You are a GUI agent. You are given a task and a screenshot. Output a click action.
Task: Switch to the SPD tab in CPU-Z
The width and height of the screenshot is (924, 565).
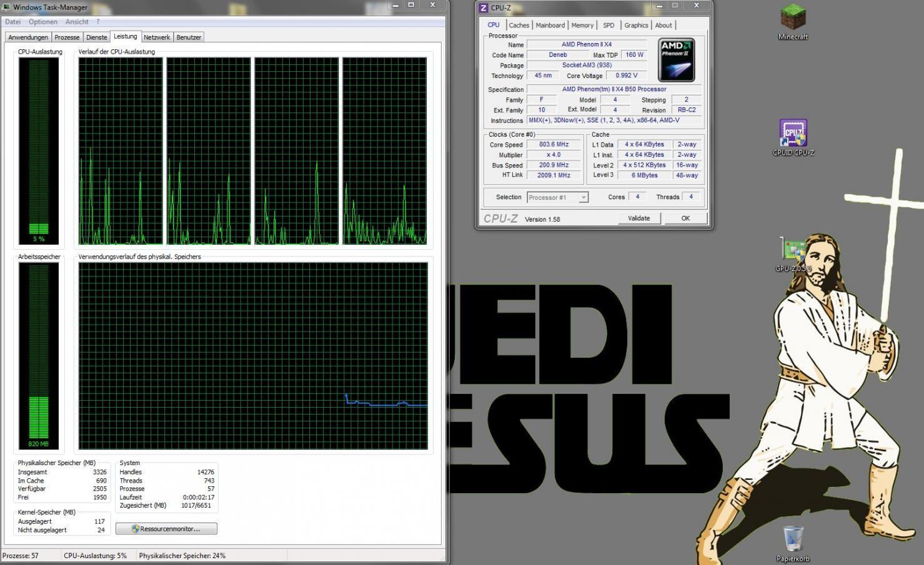coord(609,26)
